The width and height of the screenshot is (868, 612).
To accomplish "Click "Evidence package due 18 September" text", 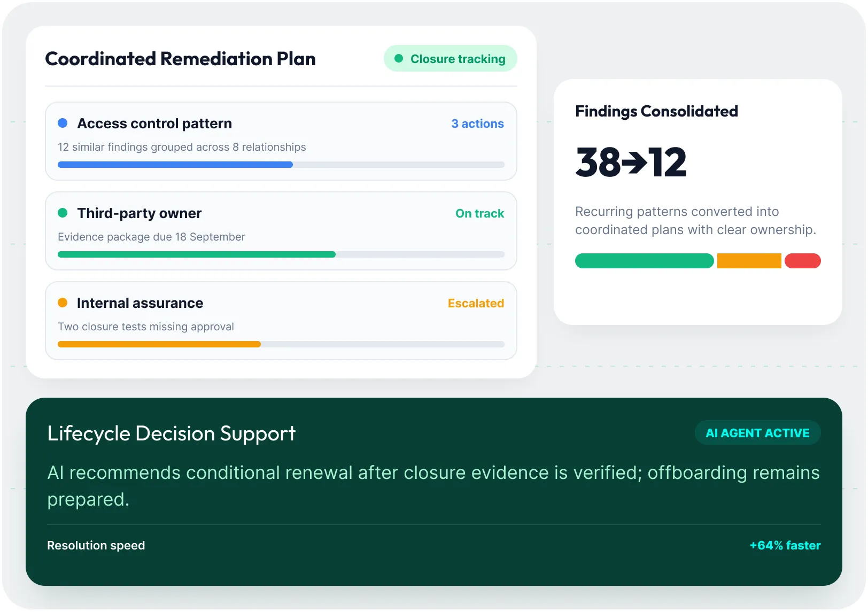I will 151,237.
